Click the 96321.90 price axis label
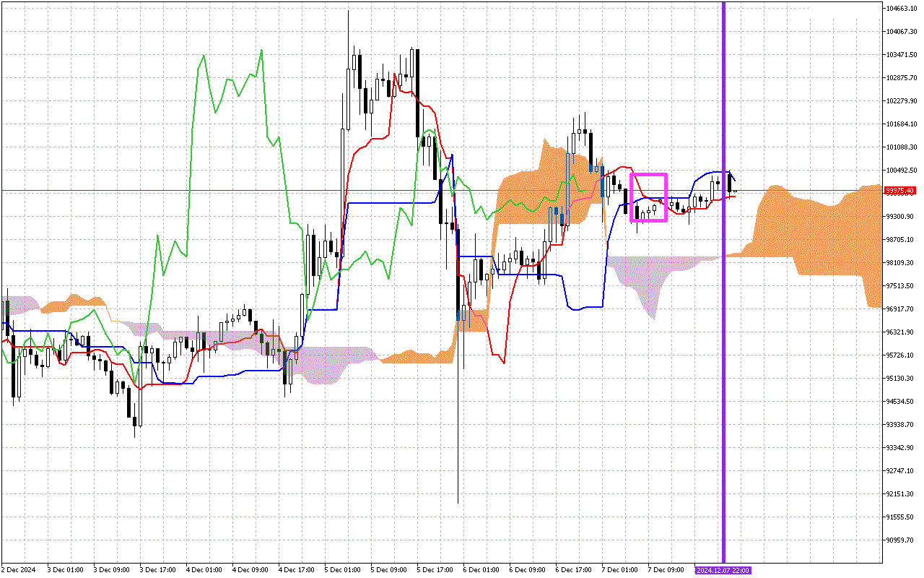The height and width of the screenshot is (578, 924). point(902,332)
